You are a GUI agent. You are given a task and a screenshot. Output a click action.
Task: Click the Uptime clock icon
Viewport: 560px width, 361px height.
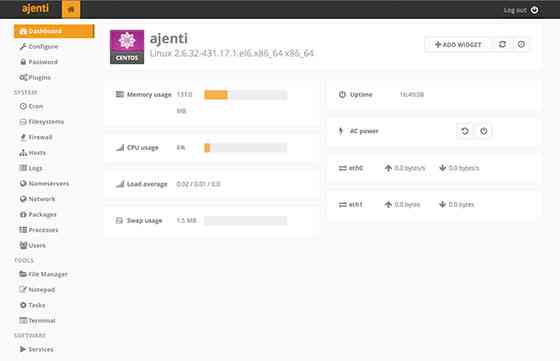[x=342, y=94]
